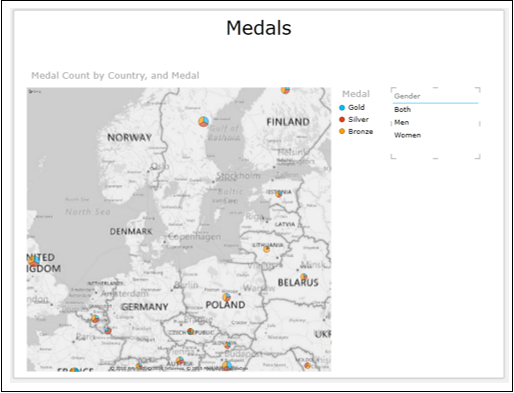Click the Denmark label on the map
Viewport: 514px width, 393px height.
click(x=131, y=231)
